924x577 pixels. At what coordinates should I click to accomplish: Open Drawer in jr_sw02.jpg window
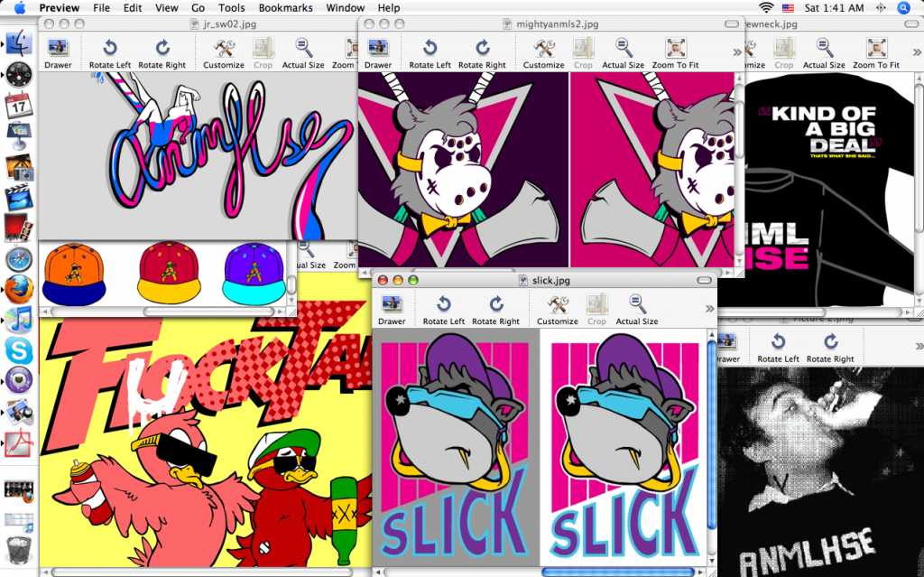58,53
